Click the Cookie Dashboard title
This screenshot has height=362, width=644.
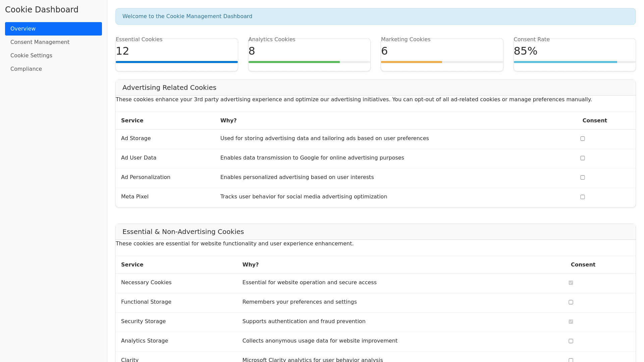pos(42,10)
